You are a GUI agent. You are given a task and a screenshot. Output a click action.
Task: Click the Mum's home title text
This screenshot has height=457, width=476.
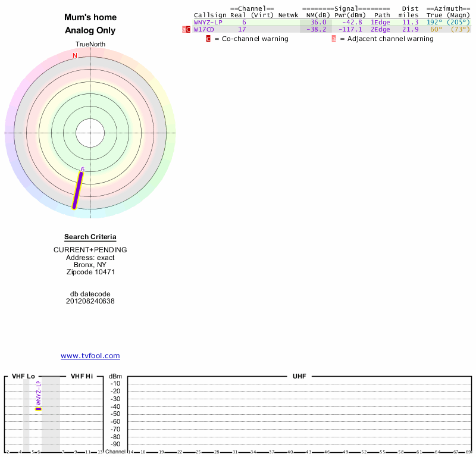90,17
